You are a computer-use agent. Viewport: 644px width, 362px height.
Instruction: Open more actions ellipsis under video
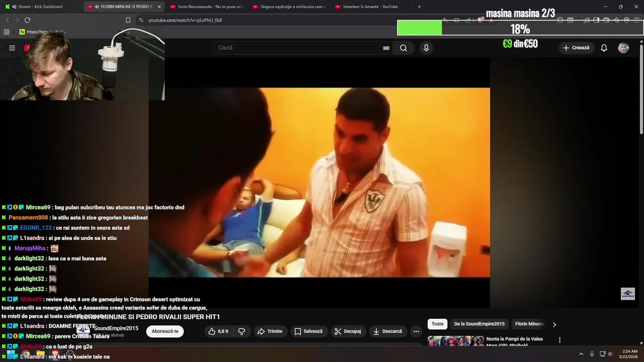coord(416,331)
